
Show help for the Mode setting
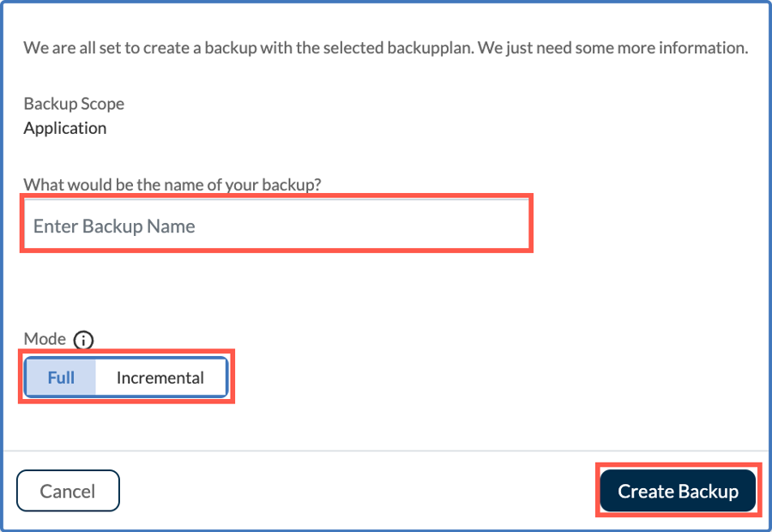click(x=83, y=340)
